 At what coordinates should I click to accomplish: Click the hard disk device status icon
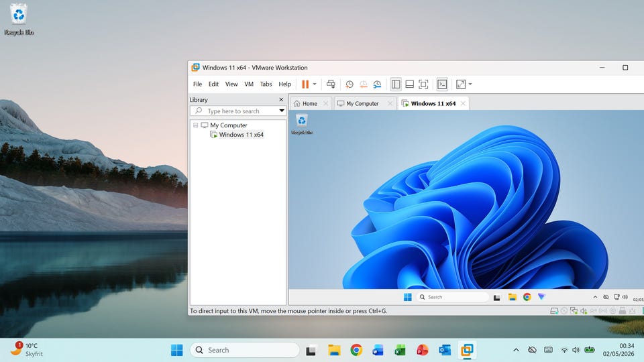coord(554,310)
